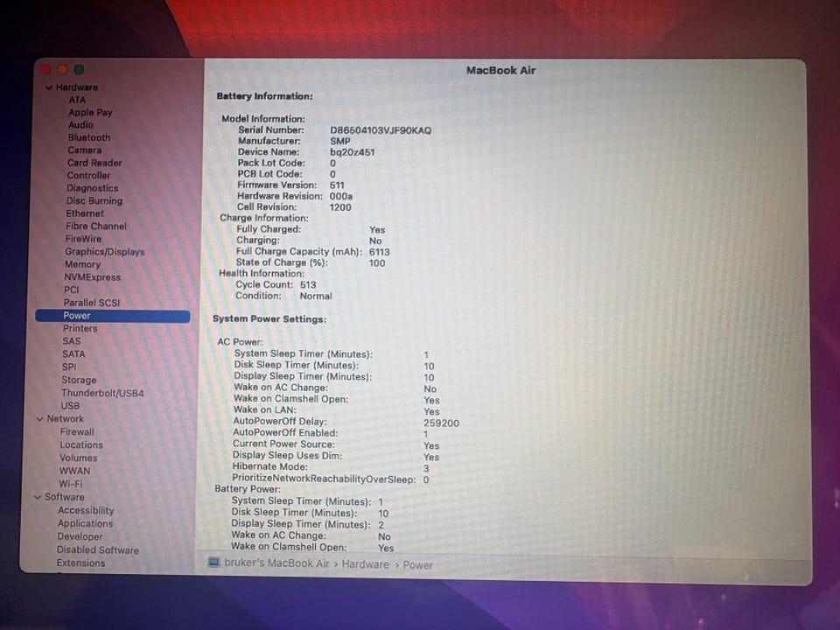Click the Software section label

[x=64, y=497]
